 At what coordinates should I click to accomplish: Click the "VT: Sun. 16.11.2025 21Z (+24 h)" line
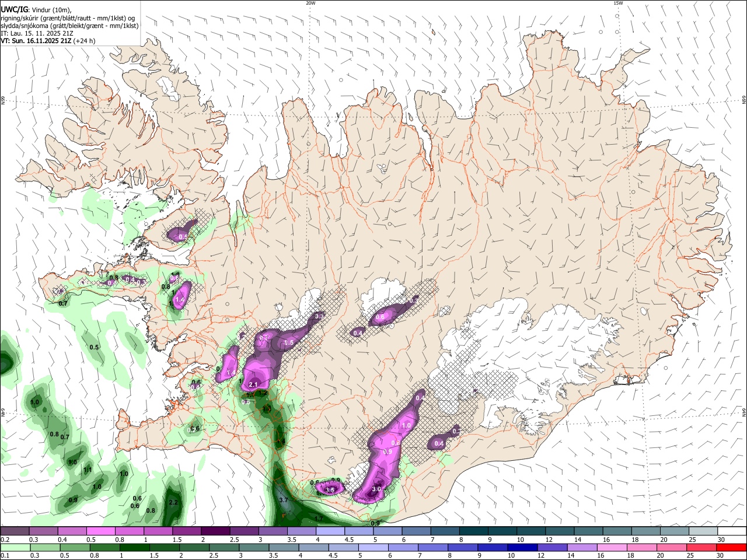click(x=48, y=41)
